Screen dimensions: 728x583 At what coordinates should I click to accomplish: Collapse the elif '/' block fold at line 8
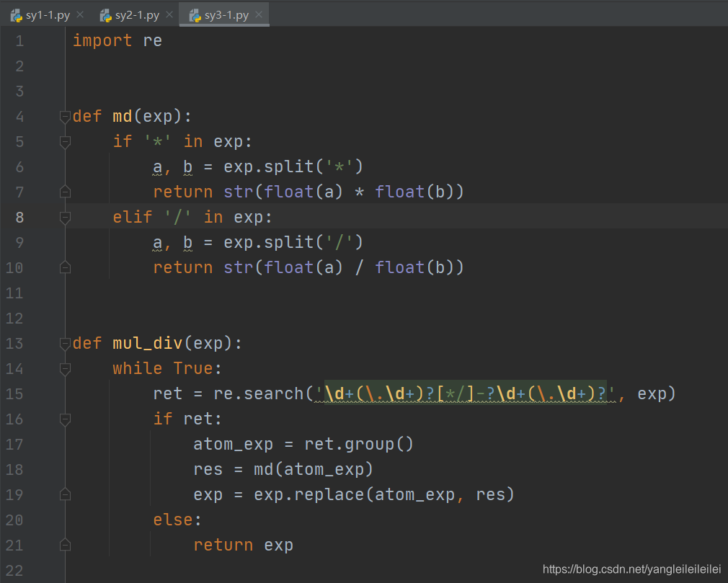[65, 217]
